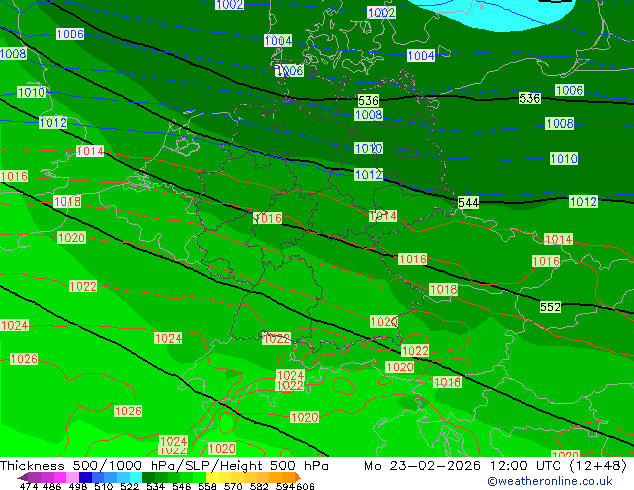Click the 582 legend value

click(x=259, y=486)
